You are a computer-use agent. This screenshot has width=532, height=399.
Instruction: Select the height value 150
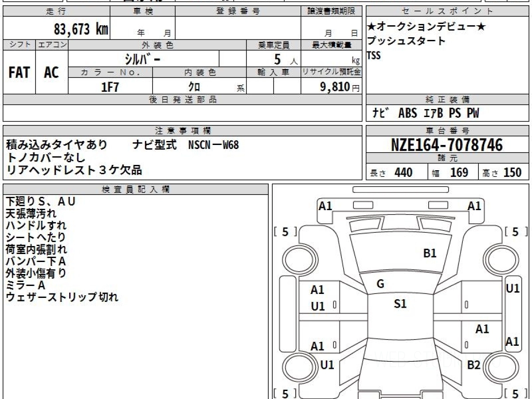click(x=512, y=172)
